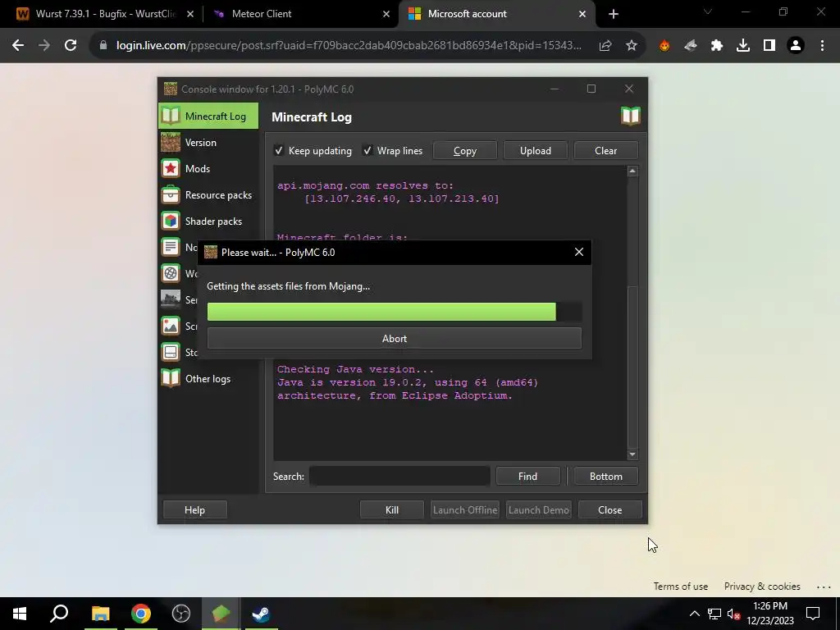Click the Close button of console window
The width and height of the screenshot is (840, 630).
click(609, 510)
